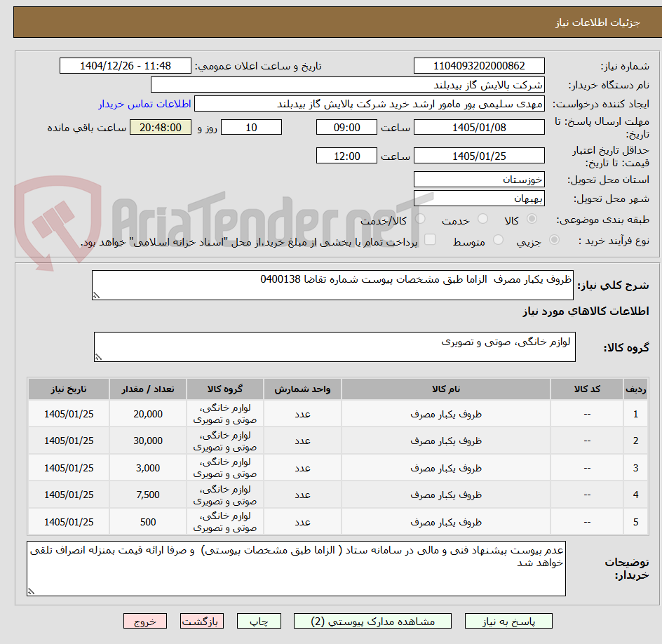Click the remaining days field showing 10
The image size is (662, 644).
click(x=251, y=127)
